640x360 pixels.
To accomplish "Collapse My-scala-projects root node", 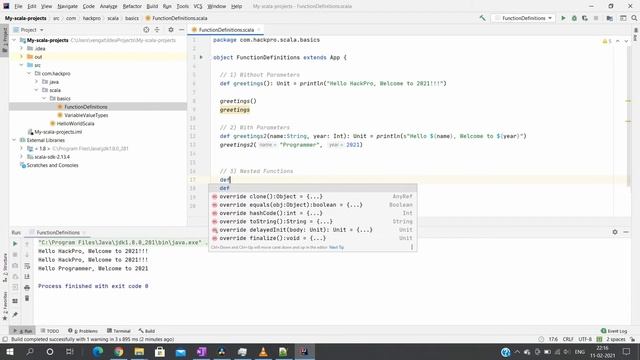I will click(14, 40).
